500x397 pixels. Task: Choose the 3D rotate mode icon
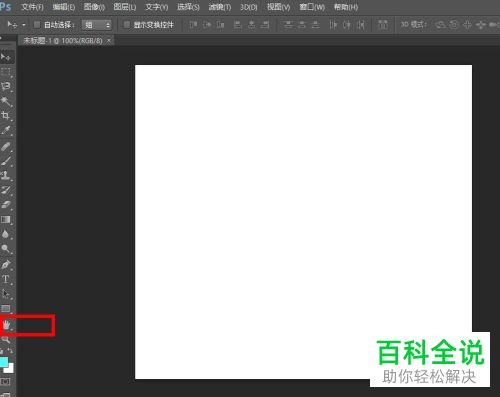(440, 25)
